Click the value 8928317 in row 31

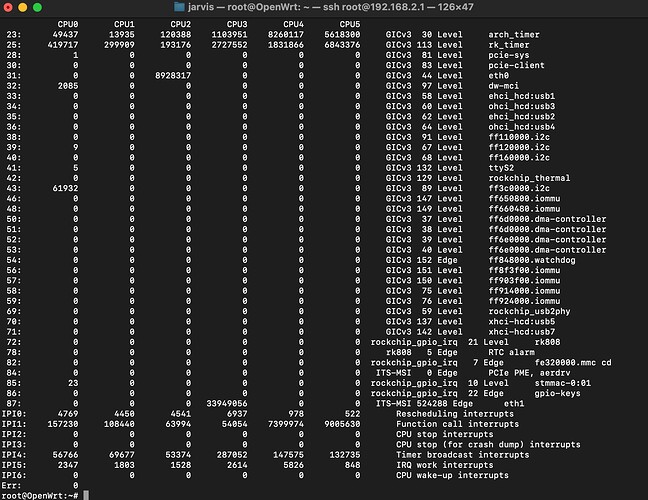[173, 76]
